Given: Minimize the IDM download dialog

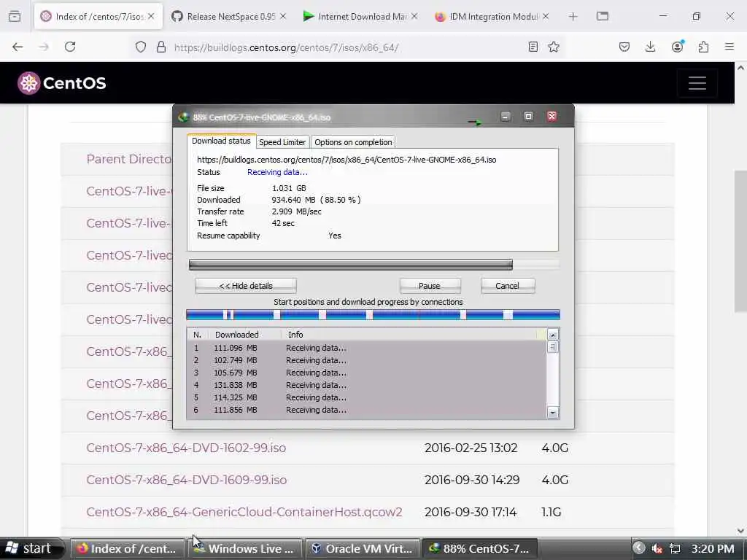Looking at the screenshot, I should coord(506,116).
